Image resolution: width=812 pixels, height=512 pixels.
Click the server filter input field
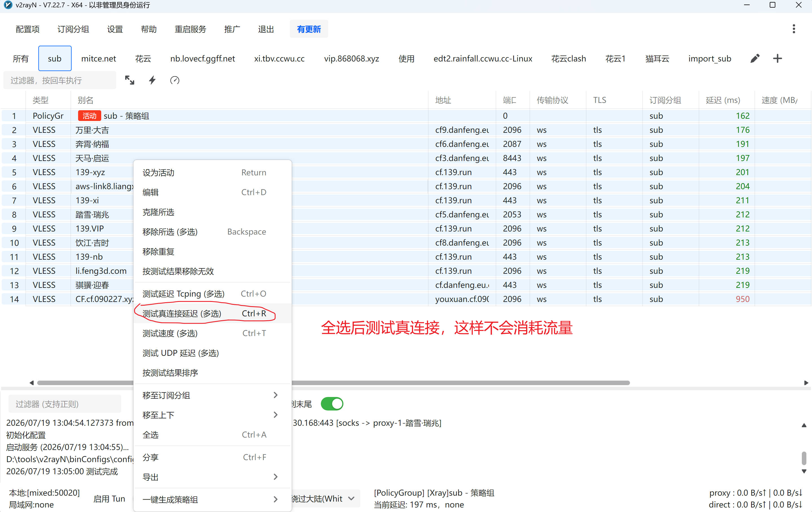[60, 80]
